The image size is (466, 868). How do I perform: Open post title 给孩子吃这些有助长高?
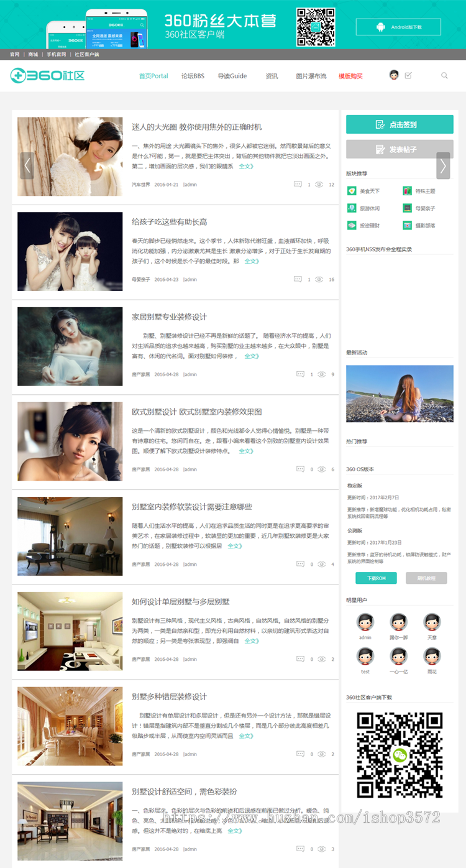pyautogui.click(x=170, y=222)
